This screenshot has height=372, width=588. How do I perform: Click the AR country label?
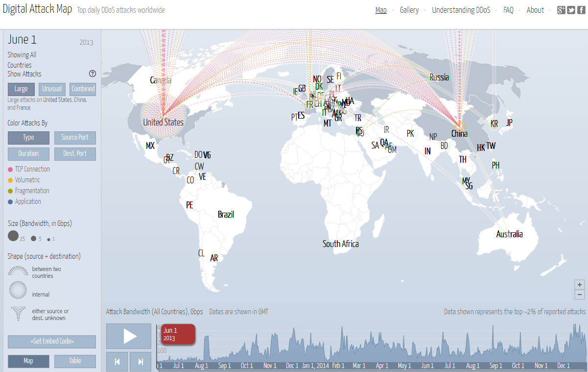[214, 258]
